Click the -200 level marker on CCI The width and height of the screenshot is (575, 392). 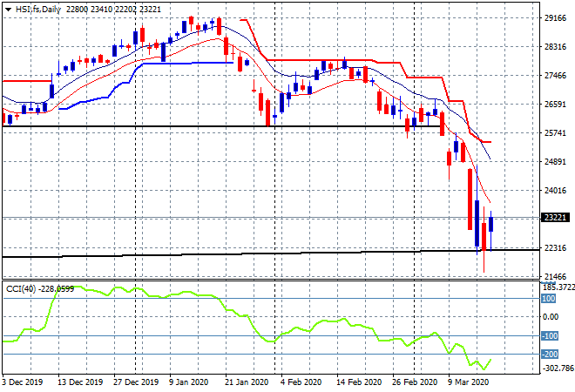tap(550, 355)
